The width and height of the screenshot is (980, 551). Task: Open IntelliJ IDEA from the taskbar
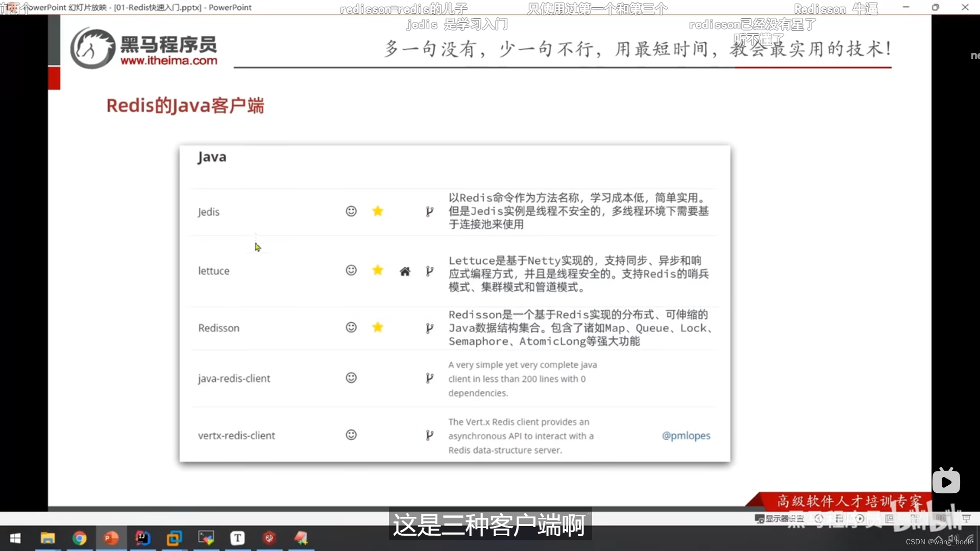[143, 539]
